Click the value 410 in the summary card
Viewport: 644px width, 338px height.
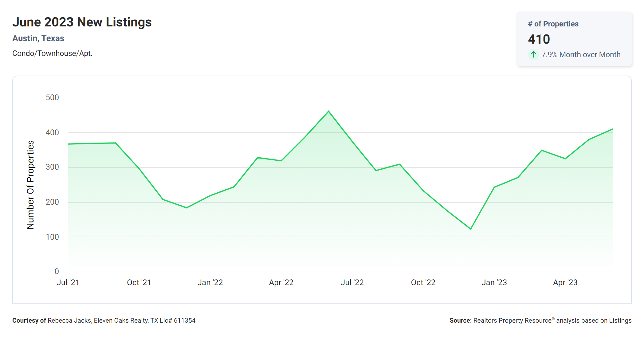click(539, 39)
